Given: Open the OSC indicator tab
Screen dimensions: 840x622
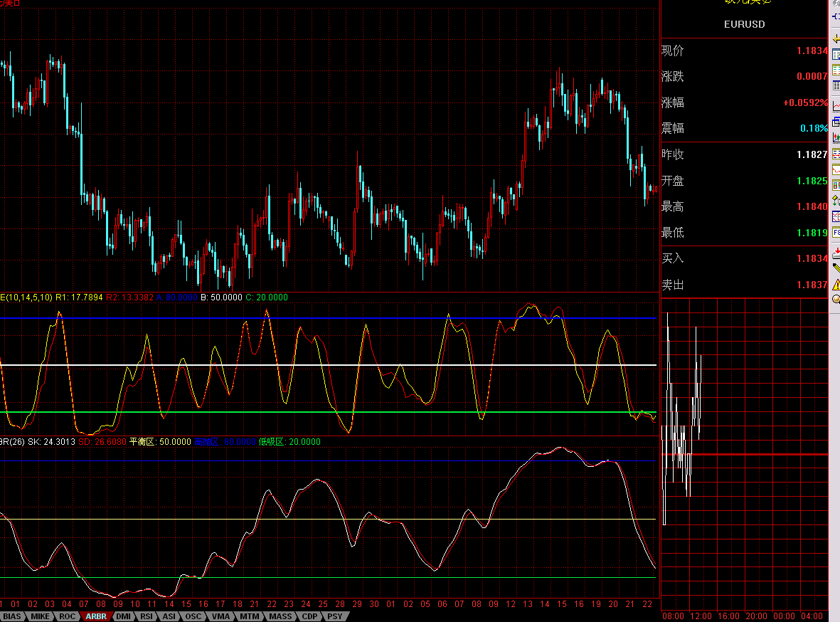Looking at the screenshot, I should [x=193, y=616].
